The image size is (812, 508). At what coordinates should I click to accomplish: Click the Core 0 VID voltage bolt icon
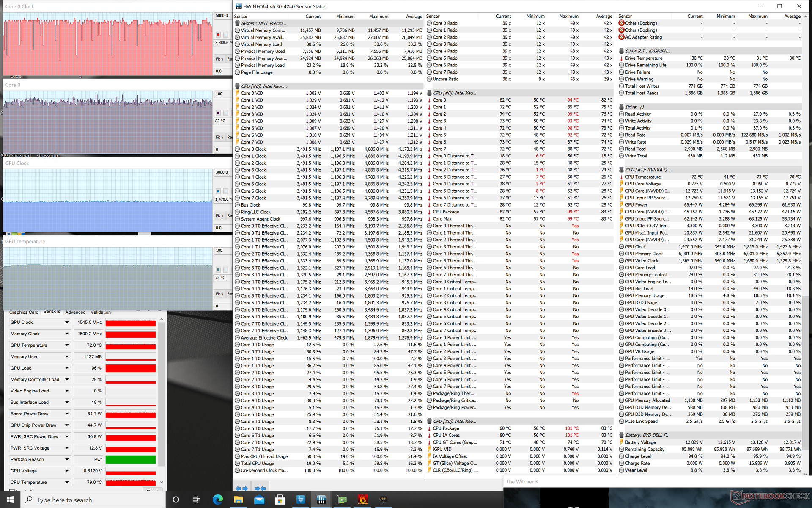coord(237,93)
